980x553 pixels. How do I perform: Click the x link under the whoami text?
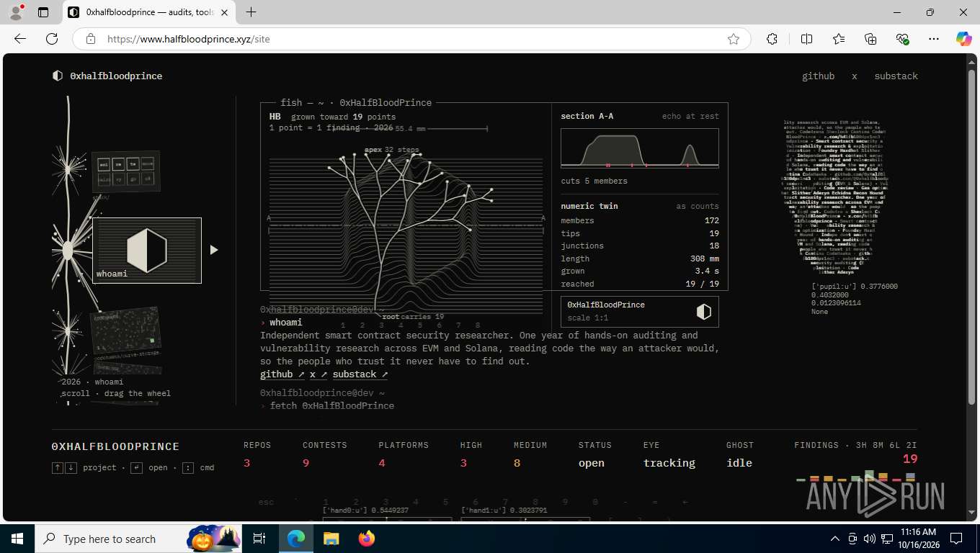click(318, 374)
